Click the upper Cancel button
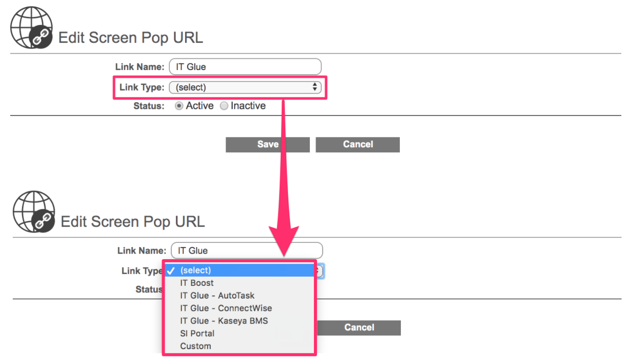Screen dimensions: 633x364 [x=357, y=144]
